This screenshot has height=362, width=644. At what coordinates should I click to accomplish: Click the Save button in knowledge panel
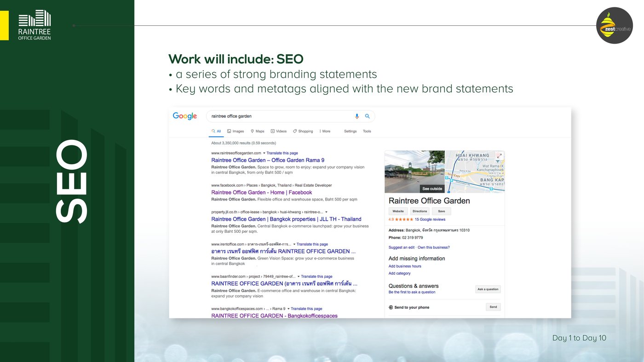tap(442, 211)
